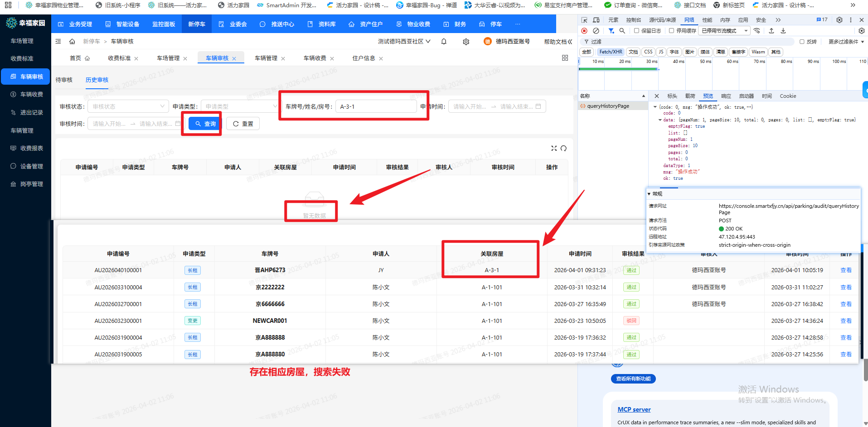Image resolution: width=868 pixels, height=427 pixels.
Task: Open the 审核状态 dropdown
Action: tap(128, 106)
